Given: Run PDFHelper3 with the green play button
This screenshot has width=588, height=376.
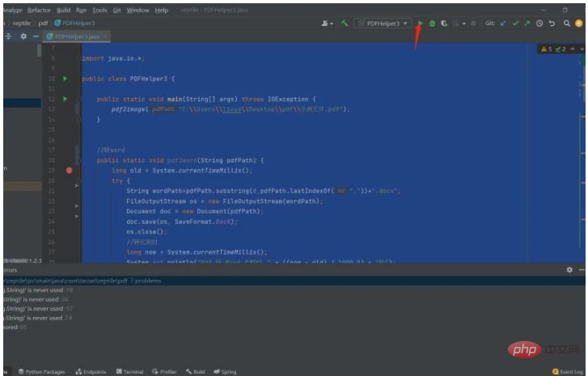Looking at the screenshot, I should 420,23.
